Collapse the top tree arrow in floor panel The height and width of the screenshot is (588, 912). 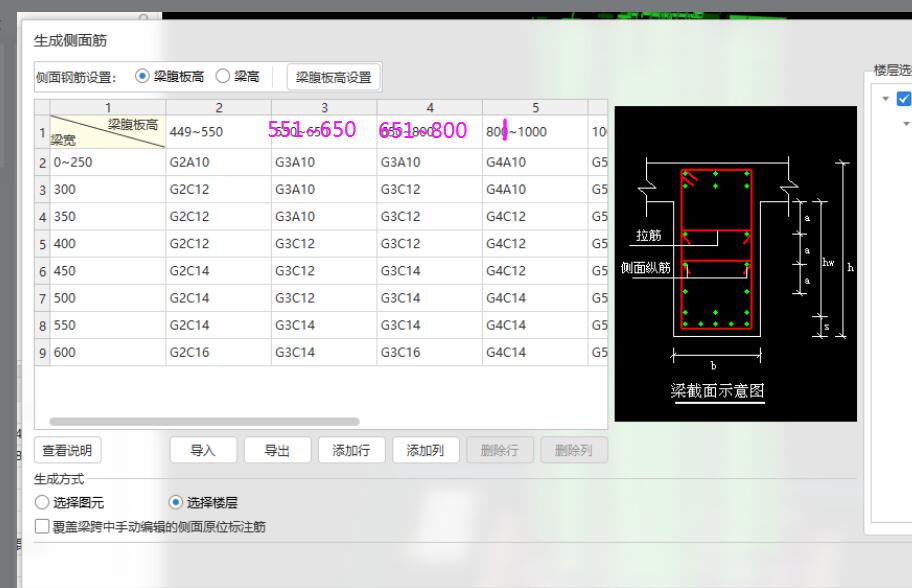point(886,99)
